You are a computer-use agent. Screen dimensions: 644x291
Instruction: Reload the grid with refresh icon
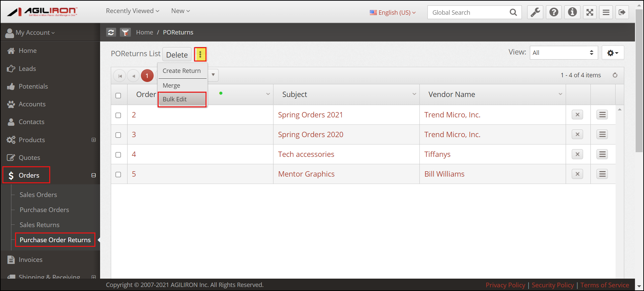tap(615, 75)
